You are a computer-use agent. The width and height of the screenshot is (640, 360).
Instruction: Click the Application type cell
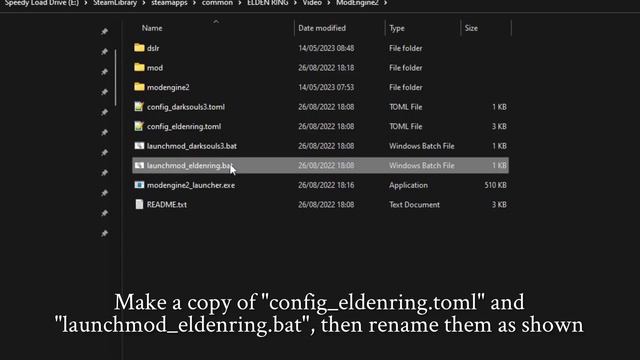click(x=408, y=185)
